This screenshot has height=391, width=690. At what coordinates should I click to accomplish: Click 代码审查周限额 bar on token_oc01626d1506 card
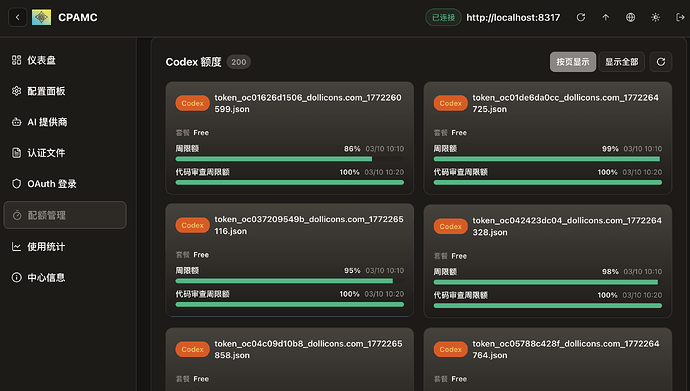[290, 182]
